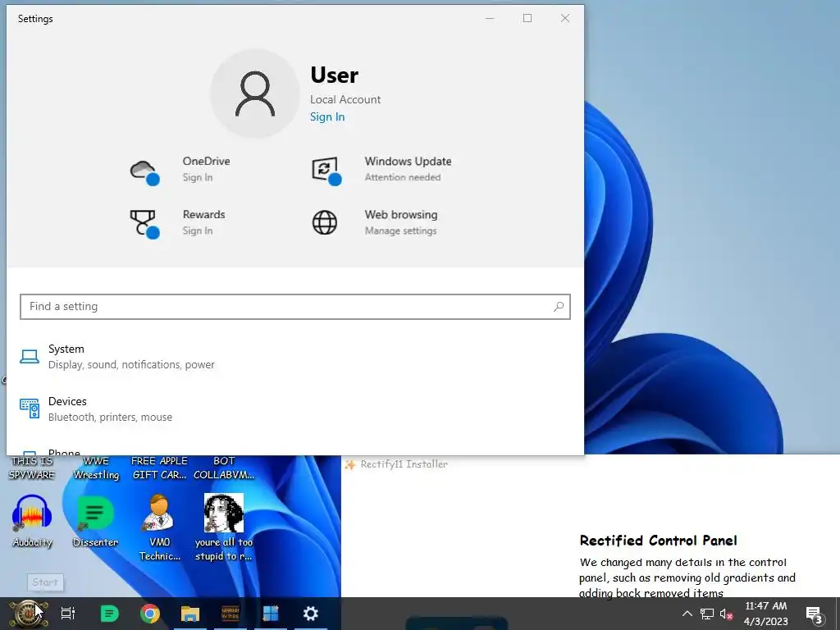The image size is (840, 630).
Task: Show hidden system tray icons chevron
Action: [687, 614]
